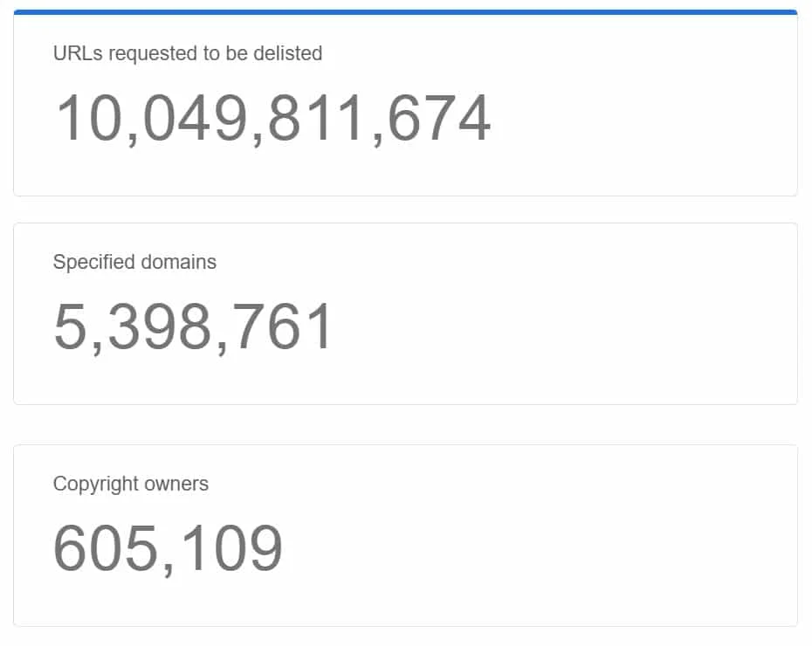The width and height of the screenshot is (812, 646).
Task: Select the blue accent bar atop first card
Action: 405,12
